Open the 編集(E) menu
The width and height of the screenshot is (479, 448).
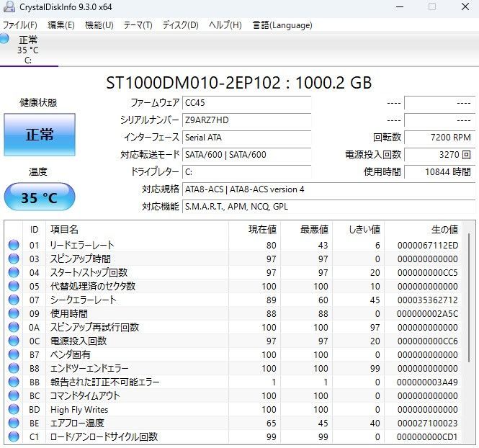click(x=61, y=24)
